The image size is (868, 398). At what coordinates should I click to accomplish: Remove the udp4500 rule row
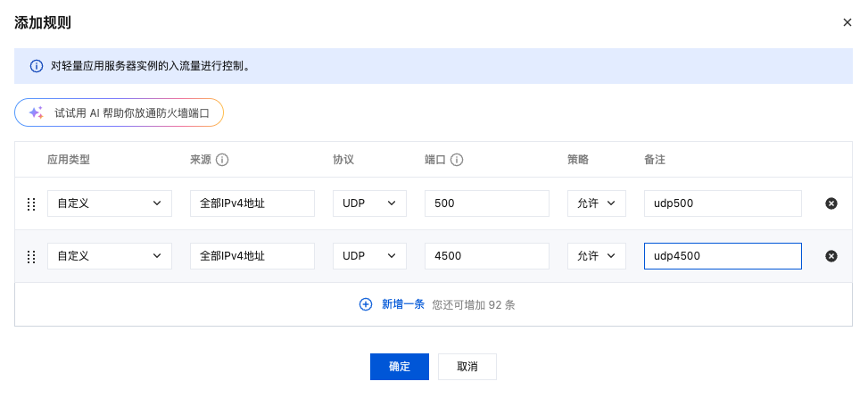click(831, 256)
